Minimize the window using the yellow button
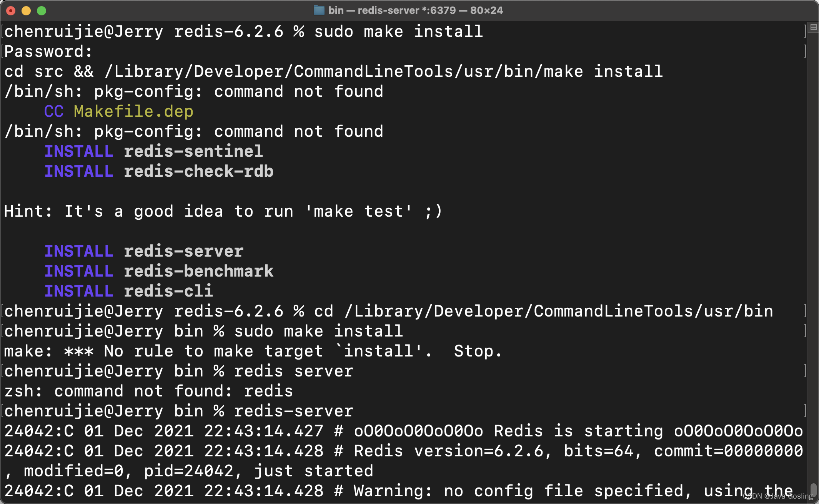The image size is (819, 504). pos(26,11)
